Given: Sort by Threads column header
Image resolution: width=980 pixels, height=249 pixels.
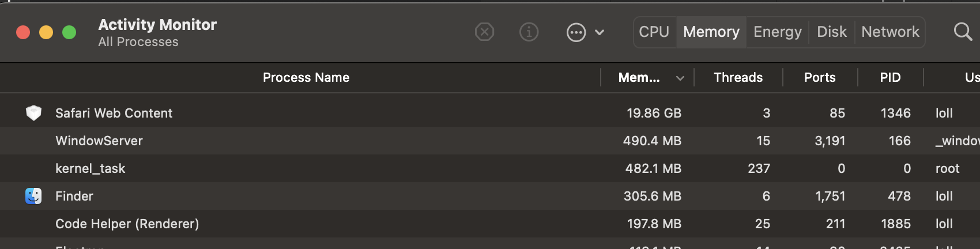Looking at the screenshot, I should point(738,77).
